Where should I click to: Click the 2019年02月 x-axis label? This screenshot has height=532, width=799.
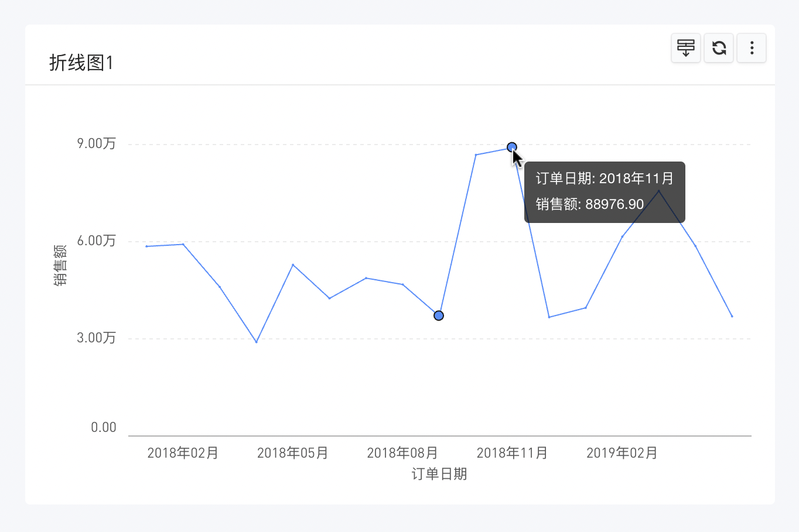click(x=622, y=453)
